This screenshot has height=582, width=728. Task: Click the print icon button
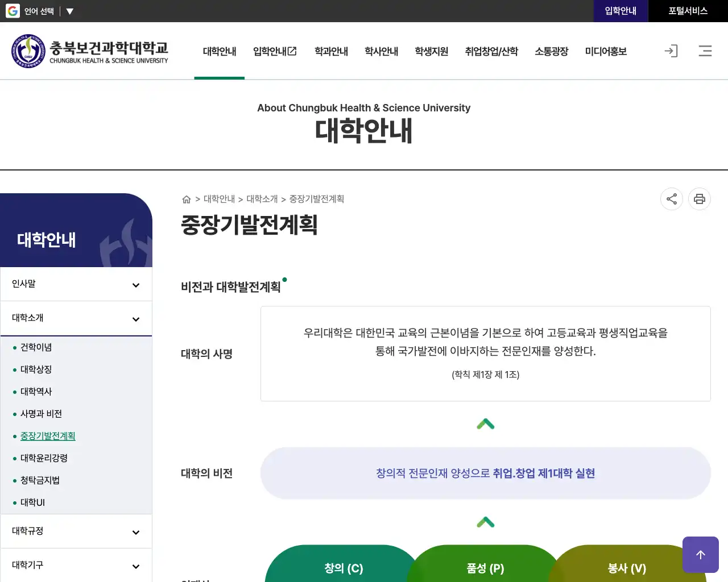(700, 199)
